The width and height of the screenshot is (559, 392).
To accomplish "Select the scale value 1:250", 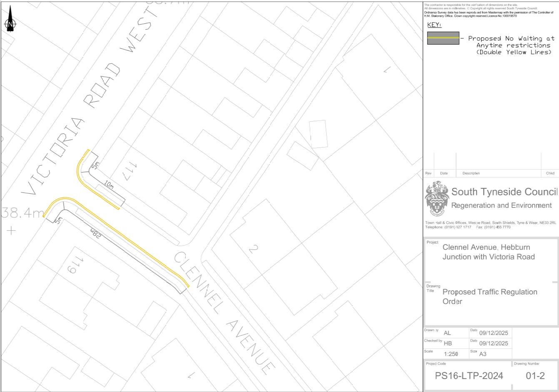I will tap(451, 354).
